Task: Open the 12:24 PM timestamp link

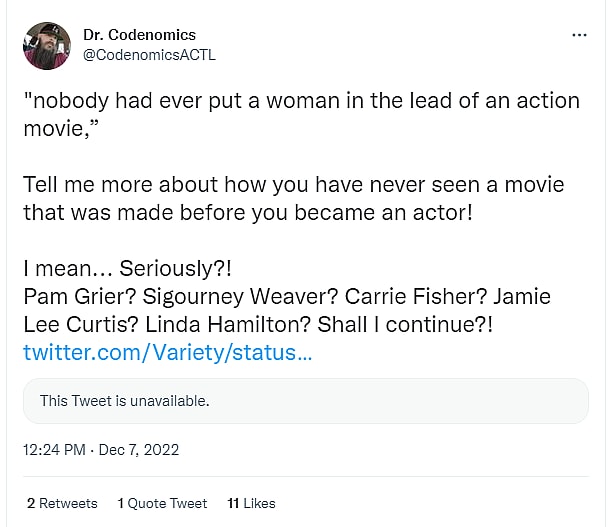Action: coord(54,450)
